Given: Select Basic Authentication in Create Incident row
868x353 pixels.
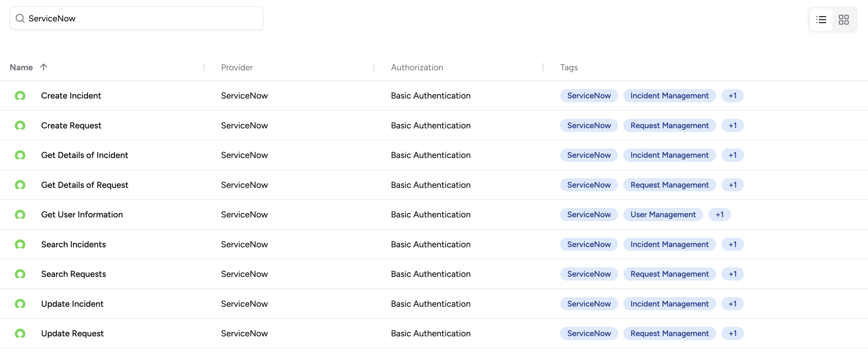Looking at the screenshot, I should point(431,96).
